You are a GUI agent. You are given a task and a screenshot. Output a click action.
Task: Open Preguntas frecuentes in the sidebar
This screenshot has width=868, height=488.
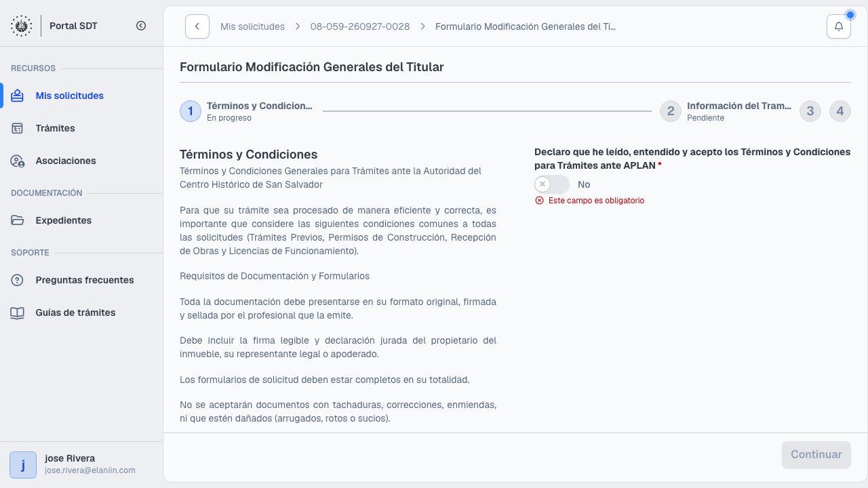81,280
